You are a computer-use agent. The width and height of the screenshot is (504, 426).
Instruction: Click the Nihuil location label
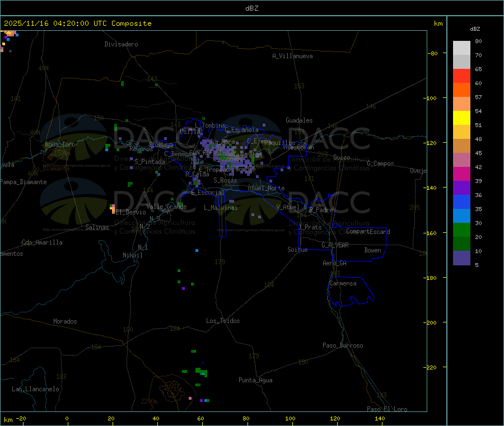click(x=132, y=255)
